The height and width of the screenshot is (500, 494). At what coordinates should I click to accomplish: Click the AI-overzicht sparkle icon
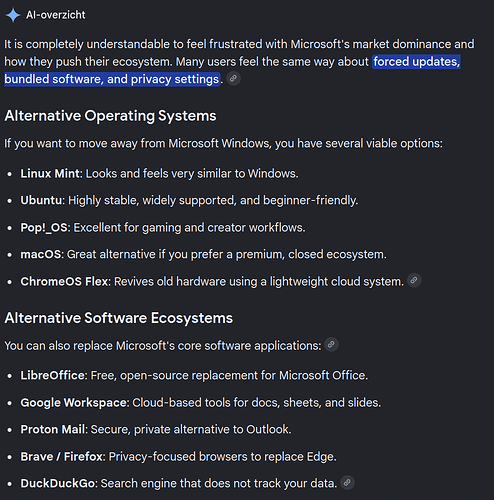coord(13,15)
